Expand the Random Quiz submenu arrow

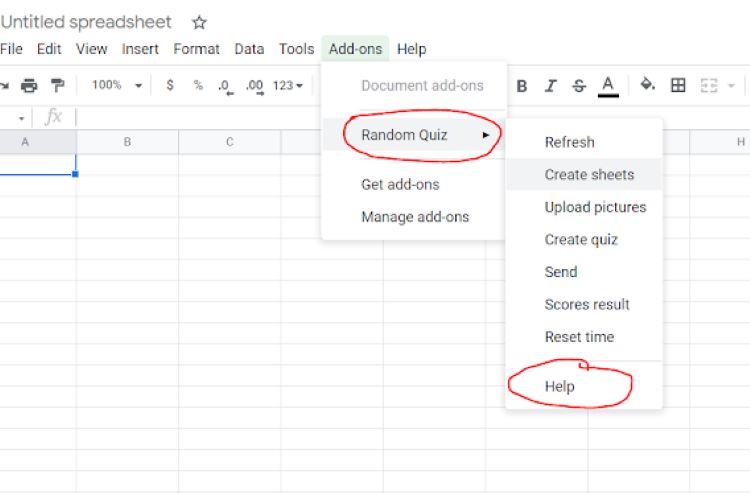[x=485, y=135]
